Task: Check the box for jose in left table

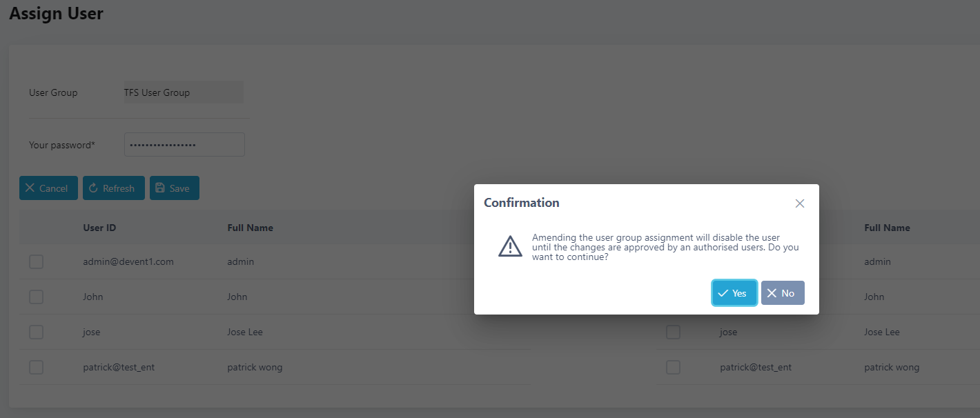Action: click(x=37, y=332)
